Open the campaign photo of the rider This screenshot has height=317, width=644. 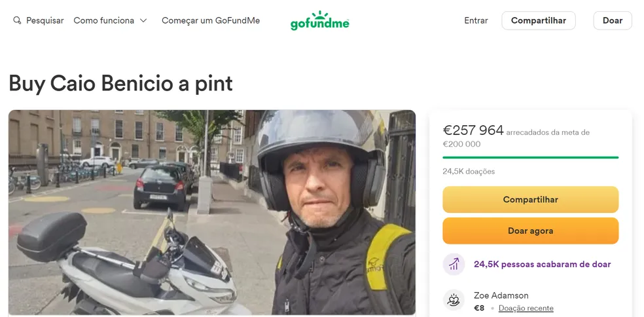[212, 212]
